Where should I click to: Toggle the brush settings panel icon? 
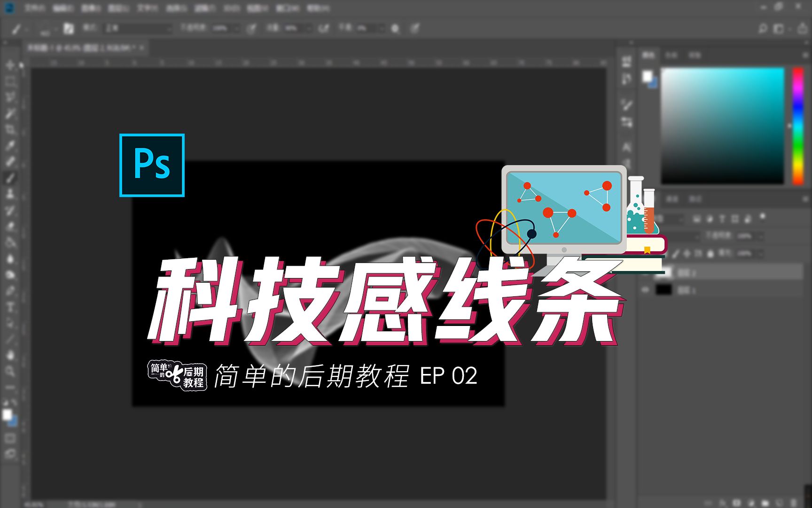coord(69,29)
